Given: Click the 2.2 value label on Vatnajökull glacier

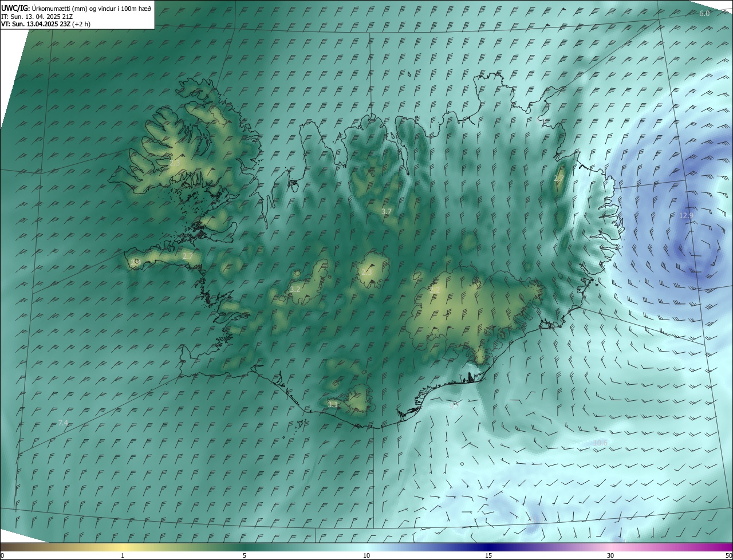Looking at the screenshot, I should pos(434,290).
